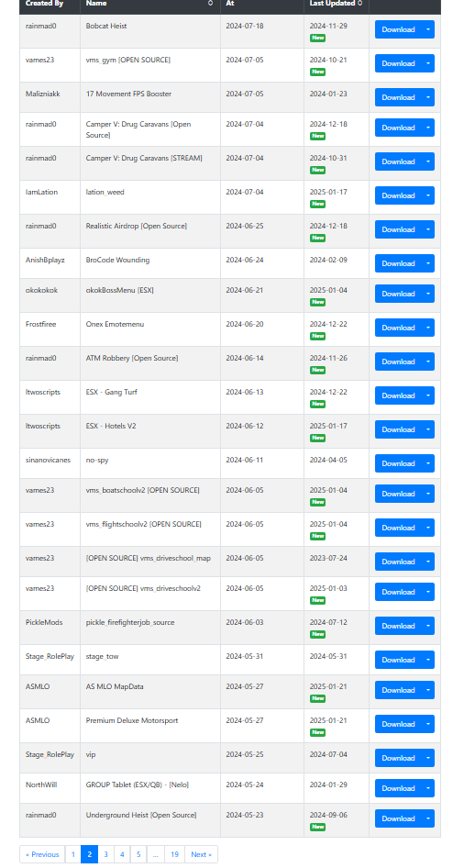Select current page 2 in pagination
464x868 pixels.
(x=89, y=854)
